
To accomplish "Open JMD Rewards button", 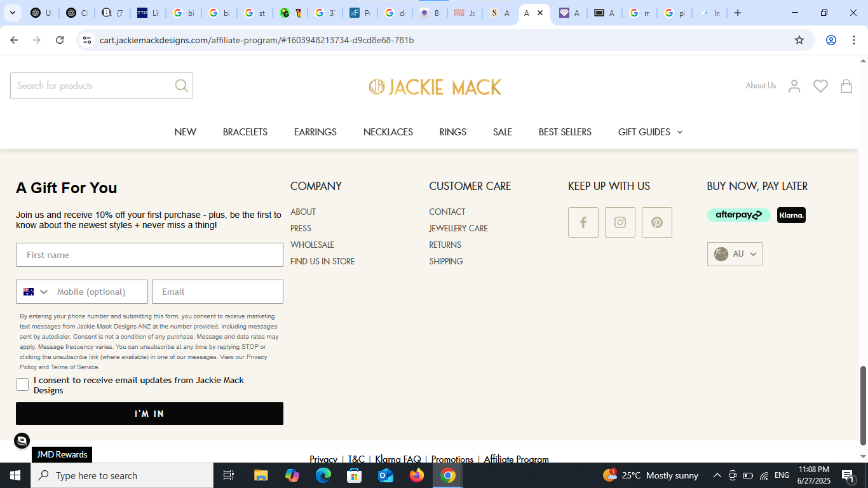I will click(x=62, y=454).
